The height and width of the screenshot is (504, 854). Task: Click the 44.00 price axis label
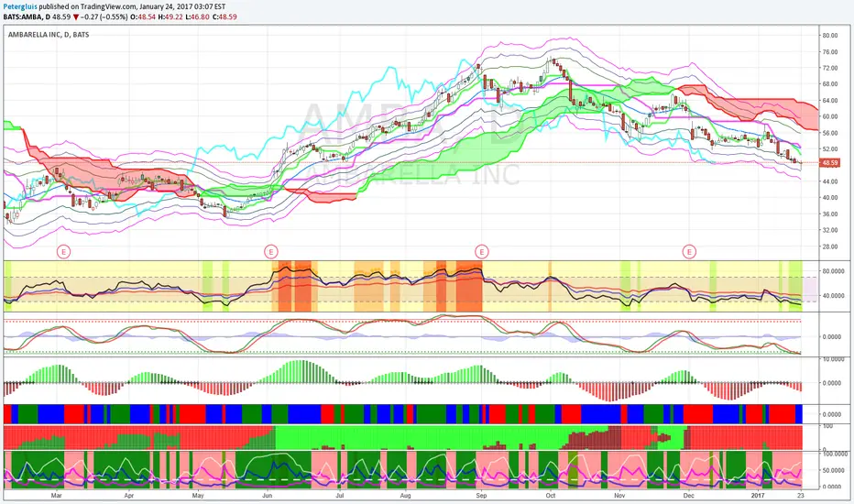click(830, 181)
